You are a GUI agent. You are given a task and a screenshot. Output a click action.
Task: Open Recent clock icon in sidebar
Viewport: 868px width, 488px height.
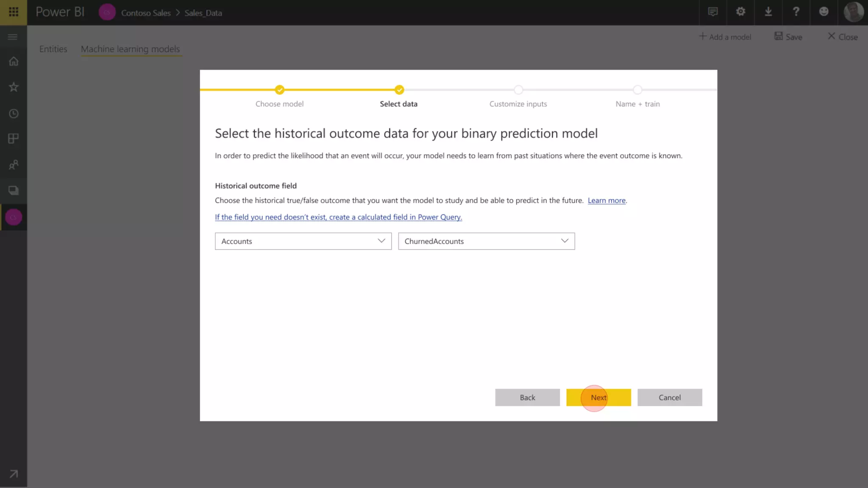point(14,114)
